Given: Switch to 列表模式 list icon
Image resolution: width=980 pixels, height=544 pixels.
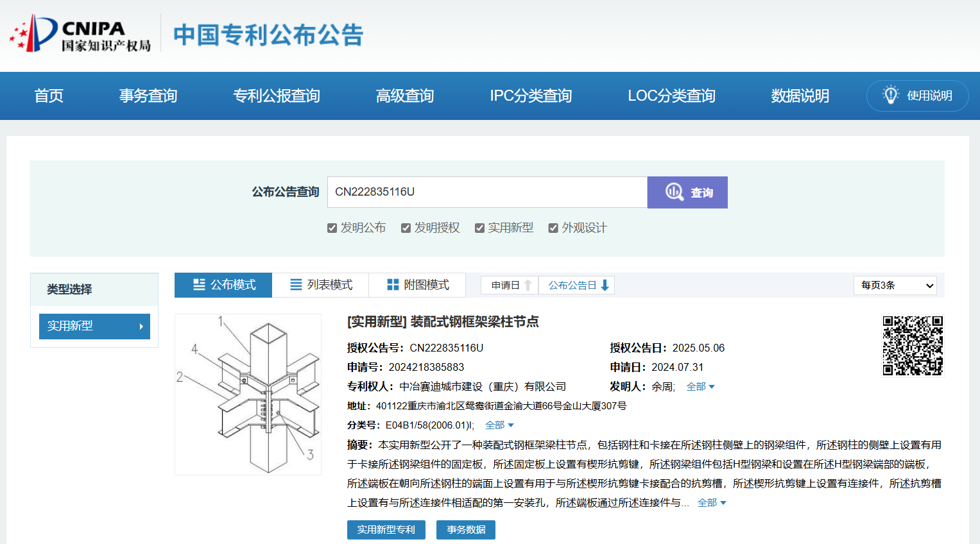Looking at the screenshot, I should click(296, 285).
